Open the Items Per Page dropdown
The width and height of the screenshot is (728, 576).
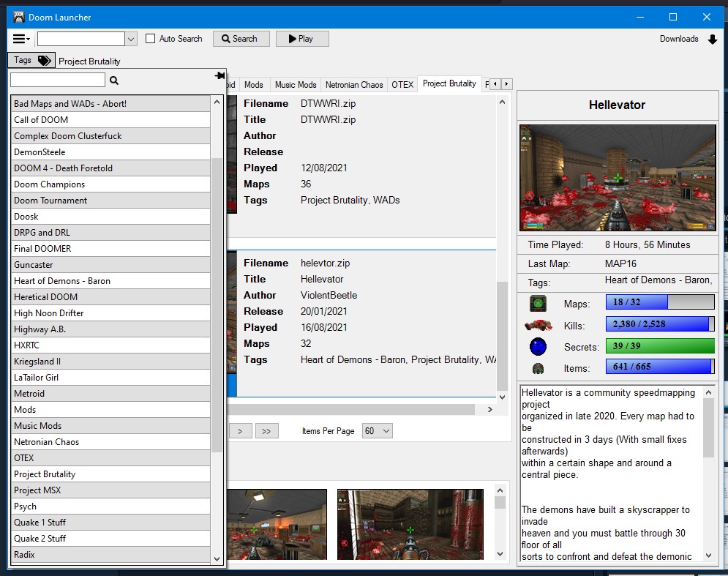(x=378, y=431)
